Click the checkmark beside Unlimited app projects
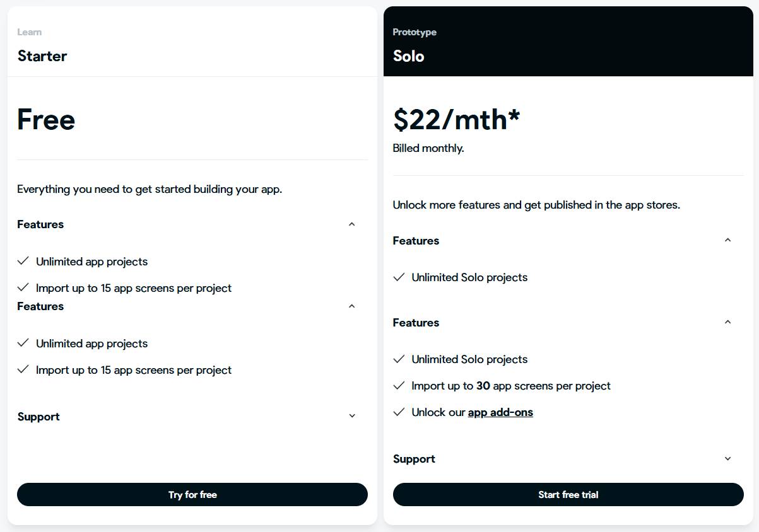 click(23, 261)
